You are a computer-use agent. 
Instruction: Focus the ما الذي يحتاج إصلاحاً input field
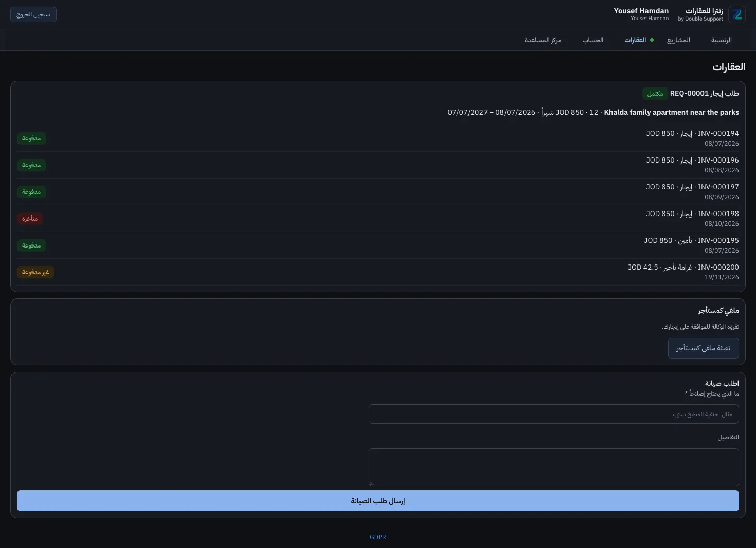point(554,414)
